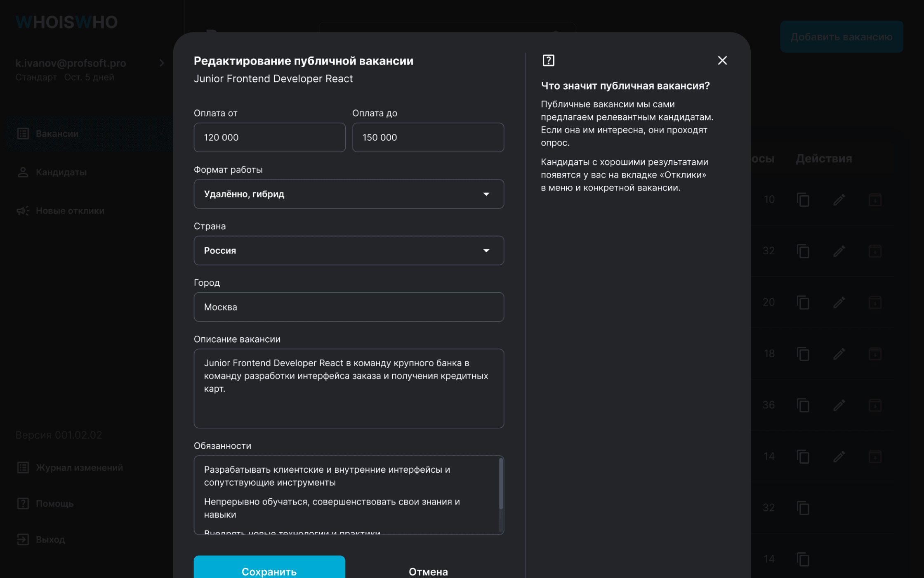Viewport: 924px width, 578px height.
Task: Click the 'Оплата до' salary field
Action: tap(428, 137)
